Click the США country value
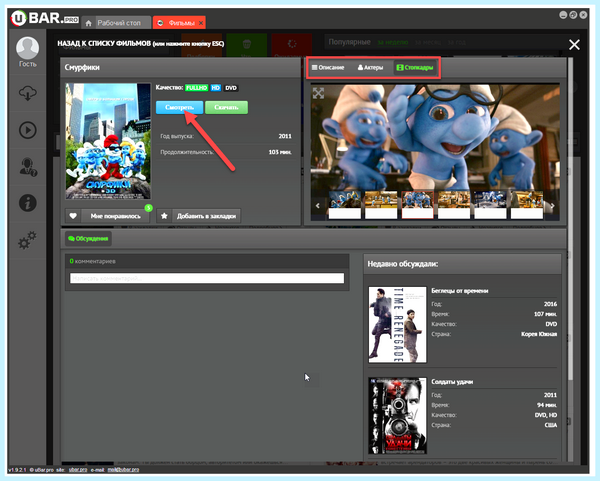Screen dimensions: 600x481 (551, 425)
